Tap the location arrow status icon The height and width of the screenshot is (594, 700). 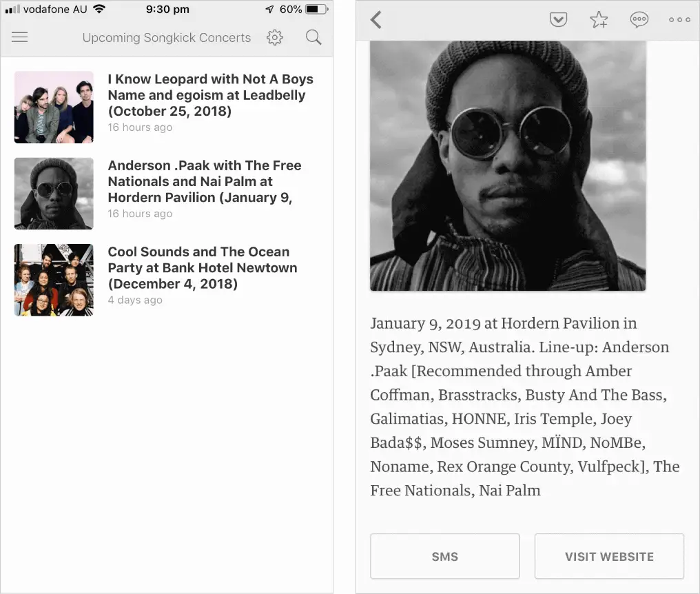coord(269,9)
